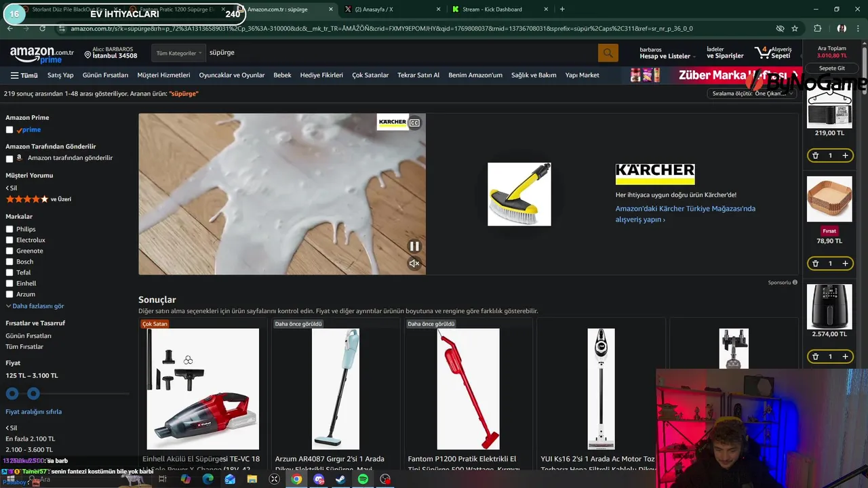Image resolution: width=868 pixels, height=488 pixels.
Task: Open the Chrome extensions puzzle icon
Action: point(817,28)
